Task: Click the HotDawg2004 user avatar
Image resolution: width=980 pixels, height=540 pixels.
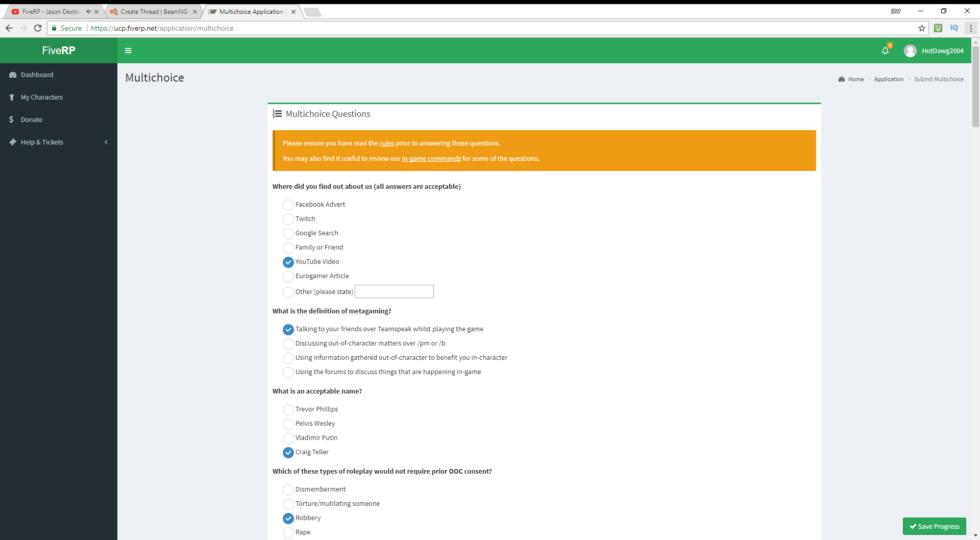Action: (910, 51)
